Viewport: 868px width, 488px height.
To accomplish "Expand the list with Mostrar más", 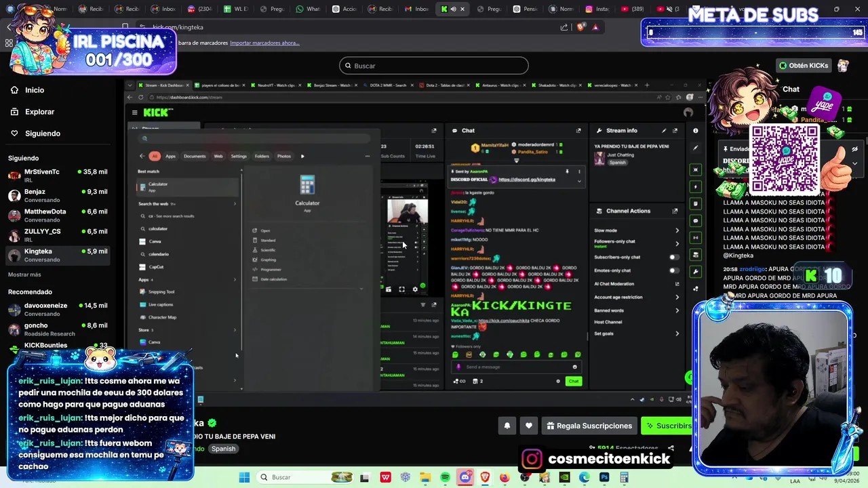I will (x=24, y=274).
